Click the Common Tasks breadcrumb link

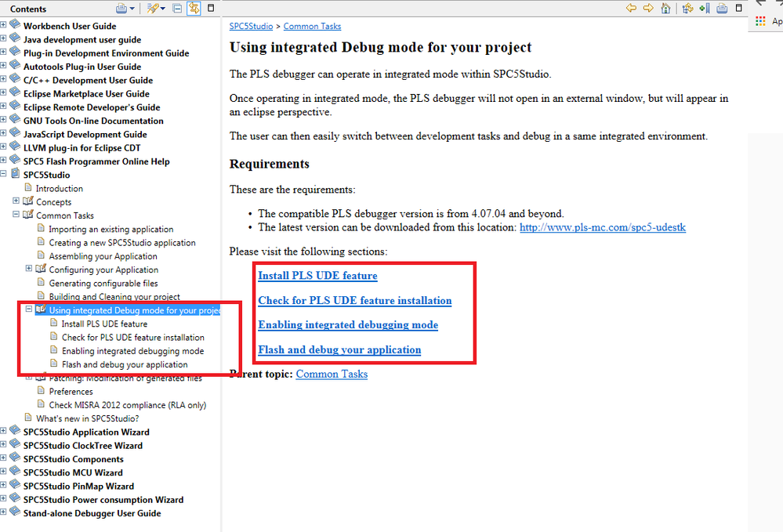tap(312, 26)
